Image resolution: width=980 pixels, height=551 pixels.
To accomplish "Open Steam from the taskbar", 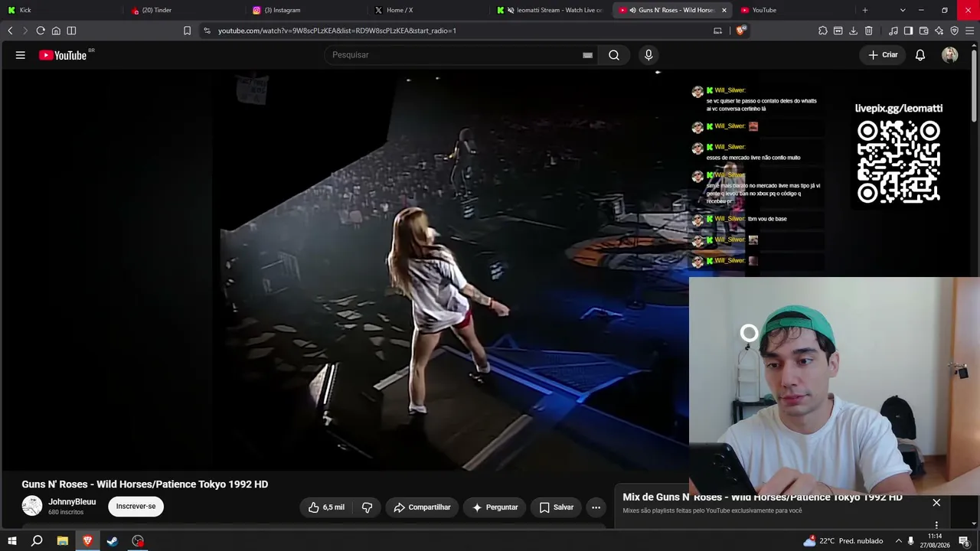I will tap(113, 541).
